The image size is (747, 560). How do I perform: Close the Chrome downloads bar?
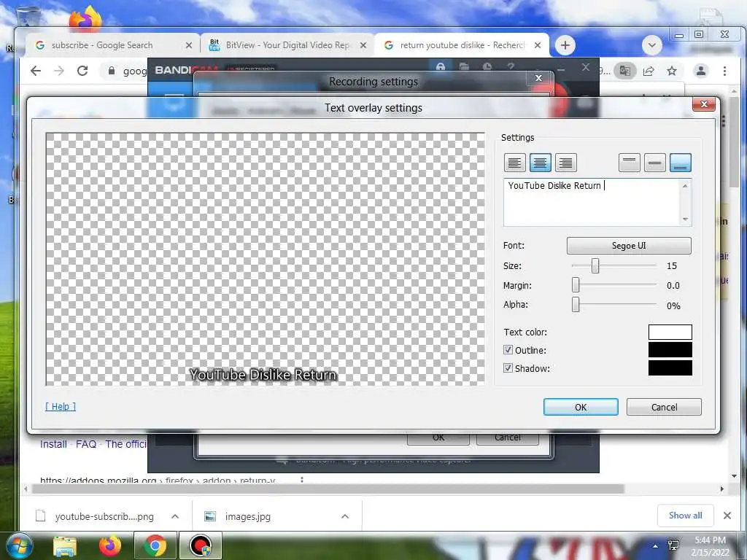(727, 516)
